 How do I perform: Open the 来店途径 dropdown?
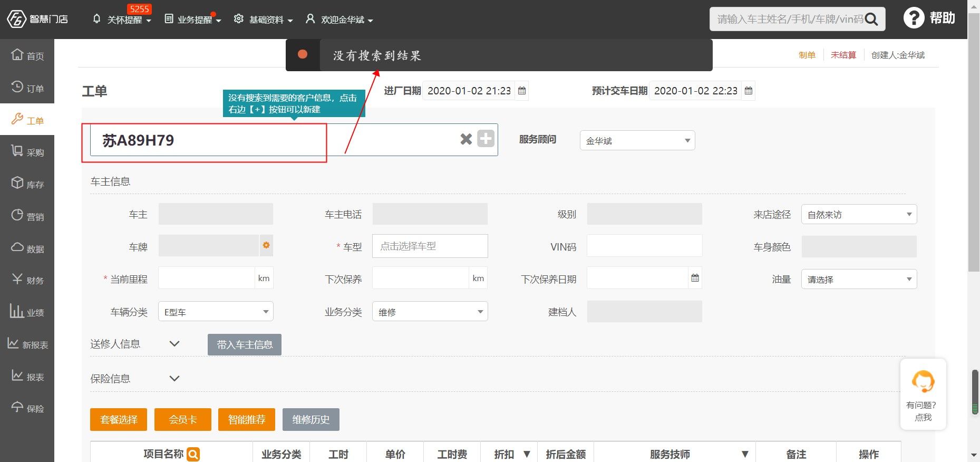[x=859, y=214]
